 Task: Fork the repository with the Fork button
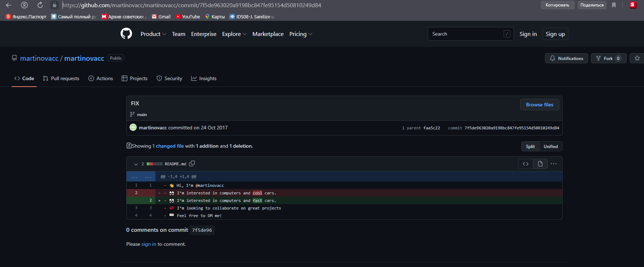pyautogui.click(x=609, y=58)
